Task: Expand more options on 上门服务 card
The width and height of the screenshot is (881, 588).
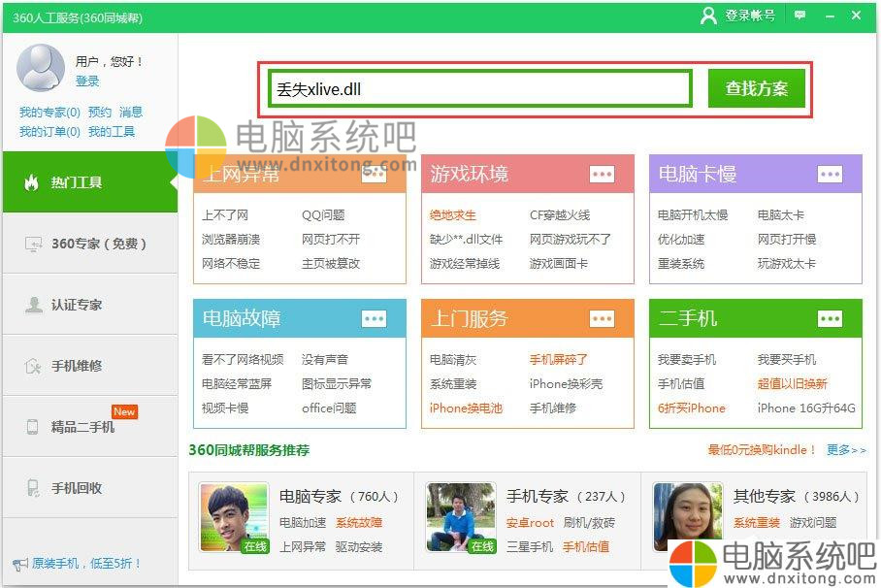Action: (x=602, y=318)
